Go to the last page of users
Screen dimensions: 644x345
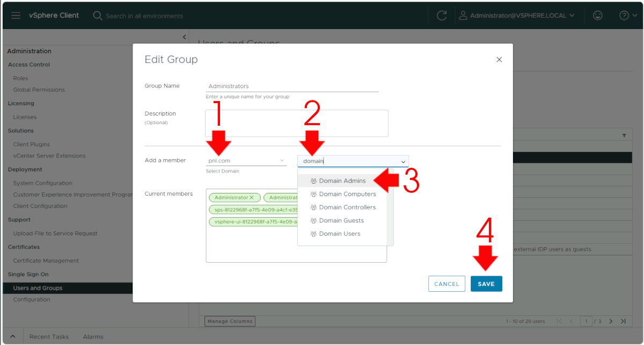[x=623, y=321]
